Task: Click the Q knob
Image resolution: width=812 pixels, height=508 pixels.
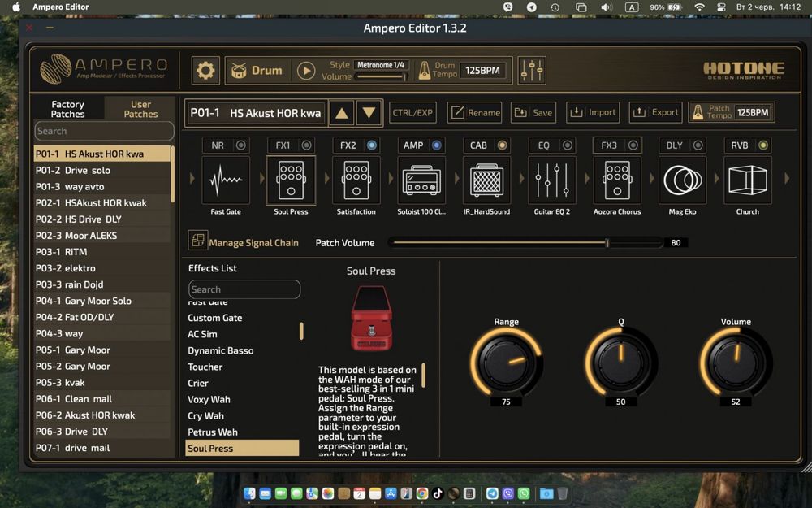Action: coord(621,363)
